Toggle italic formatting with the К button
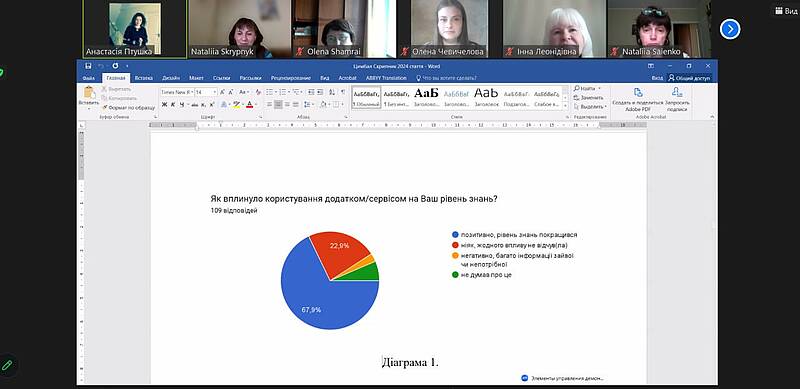This screenshot has width=800, height=389. tap(173, 104)
